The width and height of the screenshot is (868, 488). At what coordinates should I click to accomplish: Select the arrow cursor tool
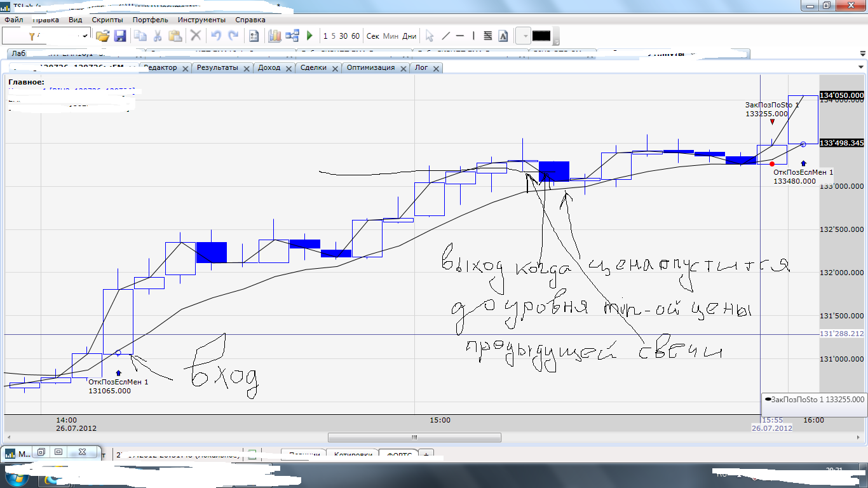click(430, 36)
